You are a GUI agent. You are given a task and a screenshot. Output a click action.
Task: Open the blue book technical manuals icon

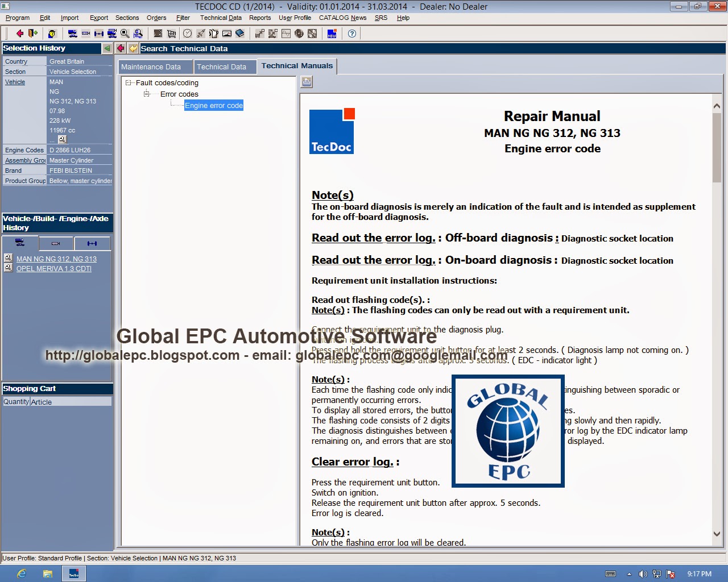click(240, 34)
